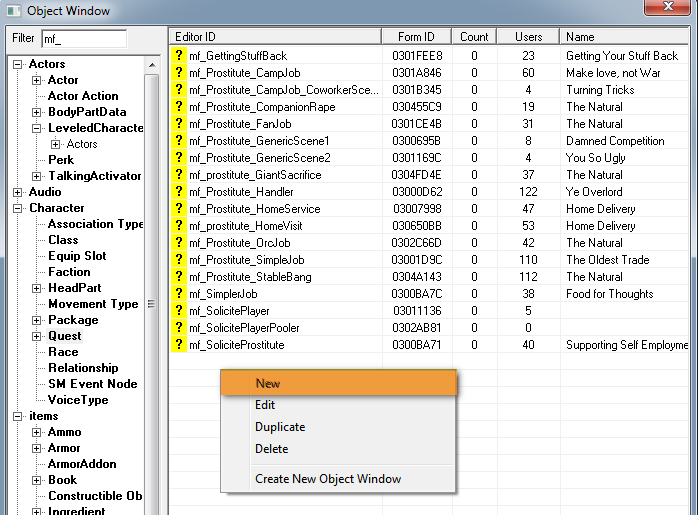Choose New from the context menu
Screen dimensions: 698x515
tap(267, 383)
